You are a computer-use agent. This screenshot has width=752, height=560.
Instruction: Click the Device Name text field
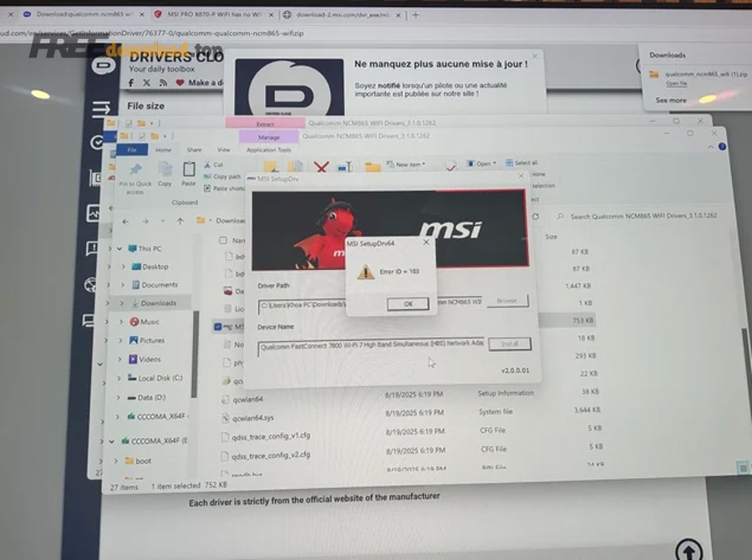point(371,347)
